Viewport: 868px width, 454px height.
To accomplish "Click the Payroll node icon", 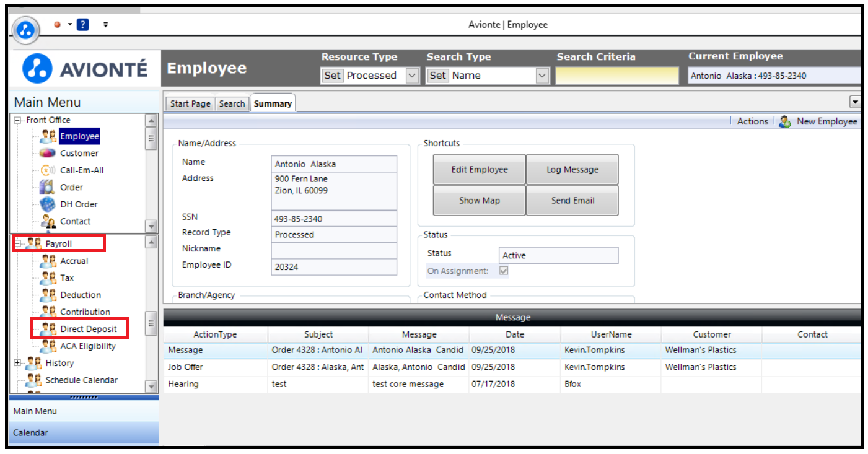I will [x=33, y=244].
